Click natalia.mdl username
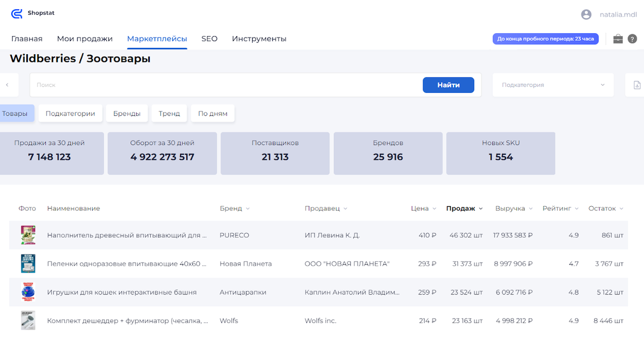Viewport: 644px width, 342px height. coord(618,14)
